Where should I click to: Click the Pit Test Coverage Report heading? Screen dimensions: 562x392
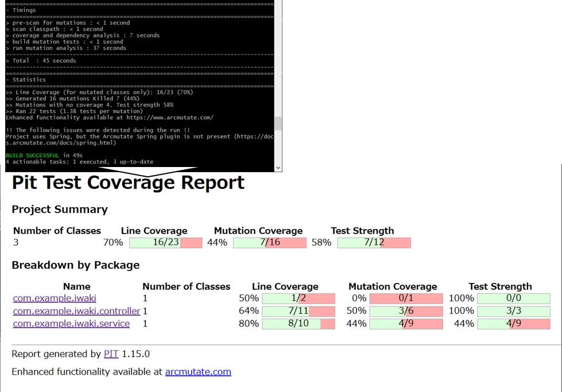click(128, 183)
